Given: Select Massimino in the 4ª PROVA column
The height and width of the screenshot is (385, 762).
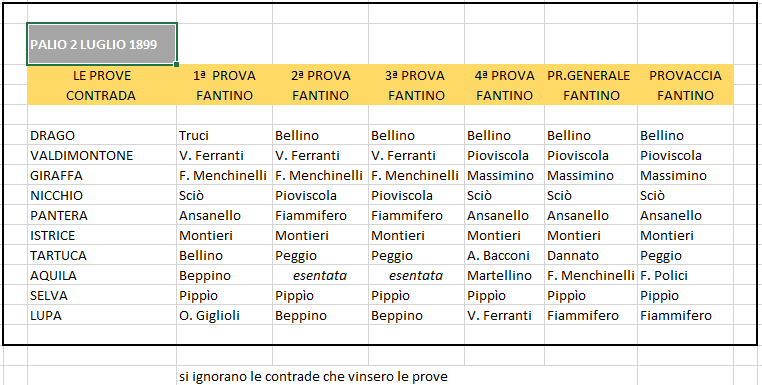Looking at the screenshot, I should 504,175.
